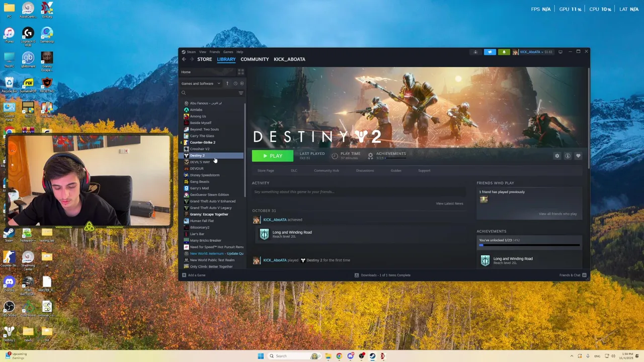
Task: Click the activity comment input field
Action: [359, 192]
